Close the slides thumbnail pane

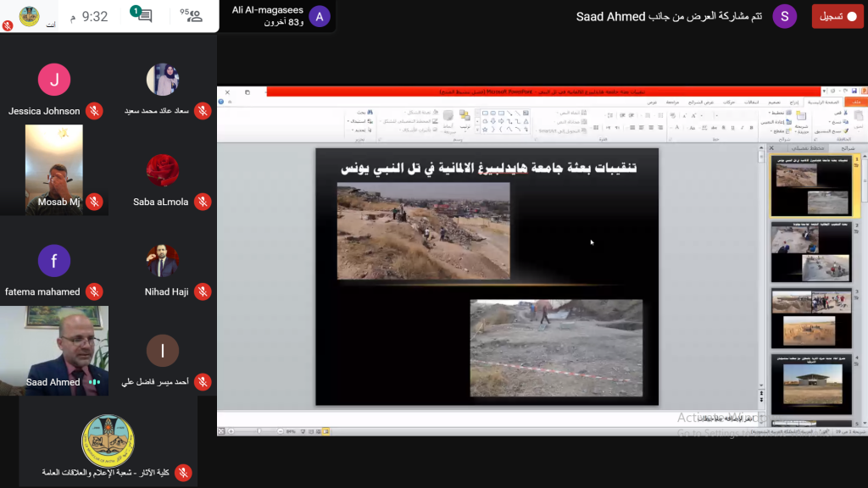pos(771,147)
